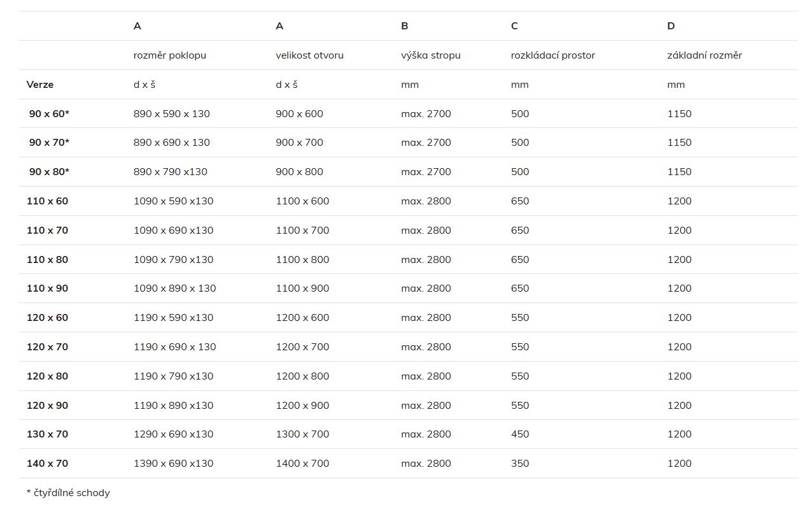Click the '350' folding space value
812x505 pixels.
tap(520, 464)
